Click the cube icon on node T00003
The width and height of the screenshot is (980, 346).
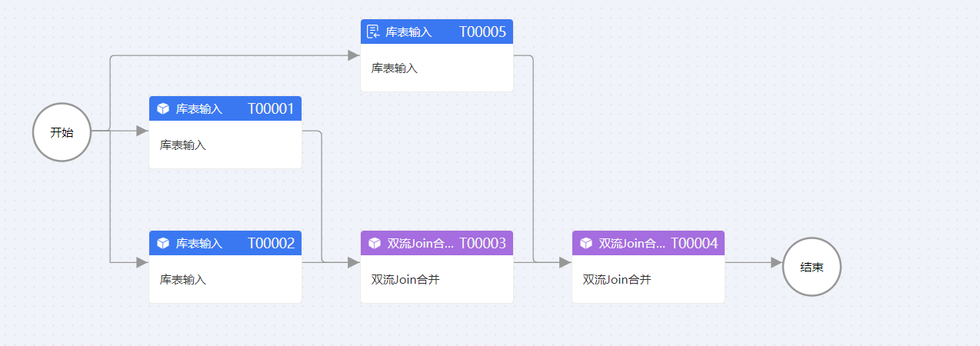[374, 243]
